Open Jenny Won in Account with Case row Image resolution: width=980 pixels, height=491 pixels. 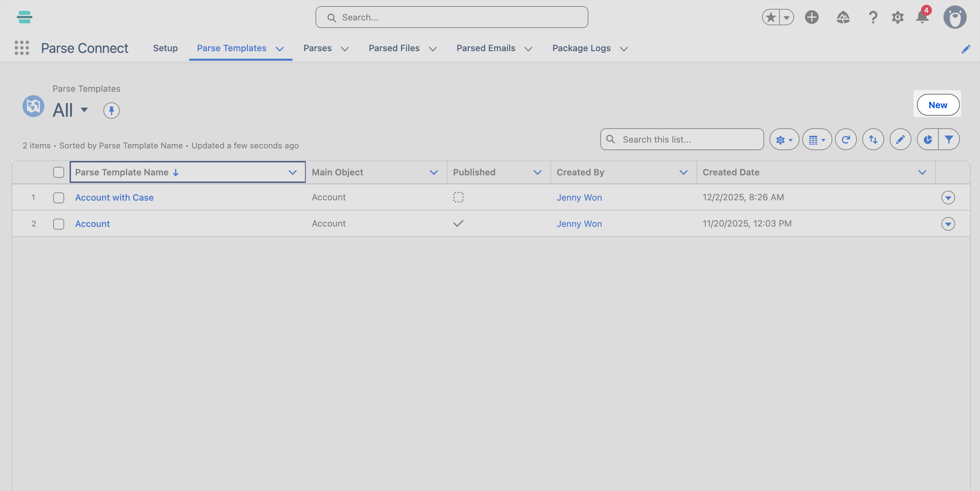(579, 198)
